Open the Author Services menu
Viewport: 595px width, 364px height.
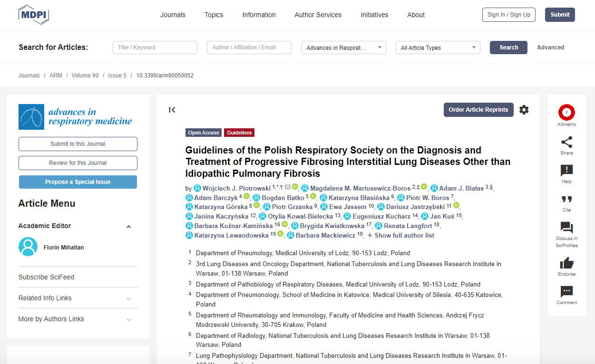pyautogui.click(x=318, y=15)
